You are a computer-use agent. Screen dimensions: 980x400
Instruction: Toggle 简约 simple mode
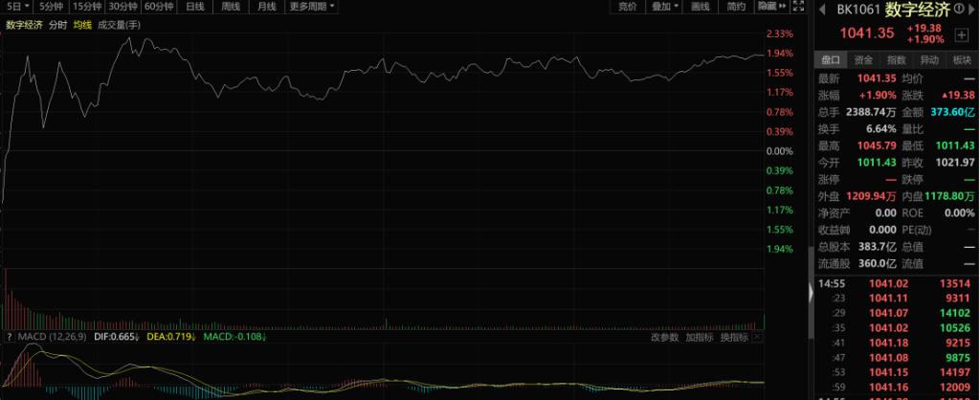point(735,7)
